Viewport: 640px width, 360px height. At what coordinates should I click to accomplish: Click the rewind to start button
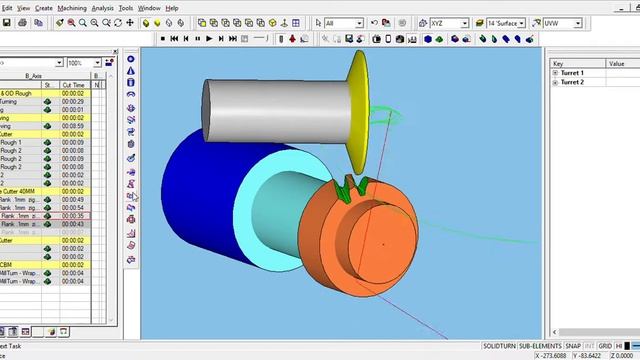click(x=174, y=39)
